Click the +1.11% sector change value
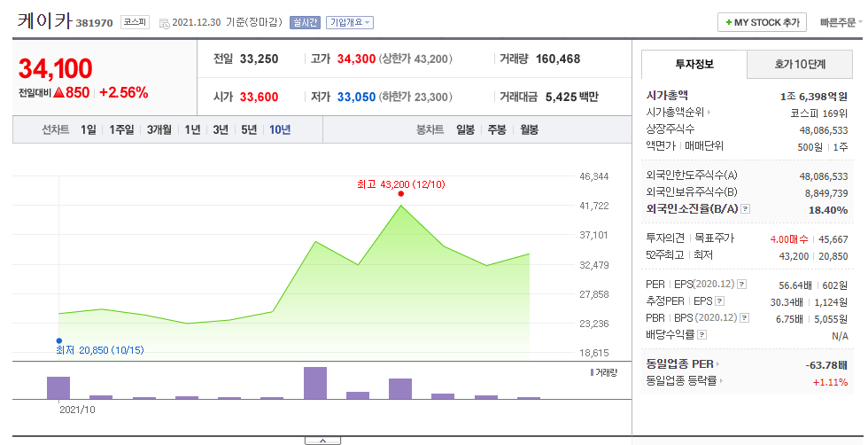868x445 pixels. click(x=830, y=382)
